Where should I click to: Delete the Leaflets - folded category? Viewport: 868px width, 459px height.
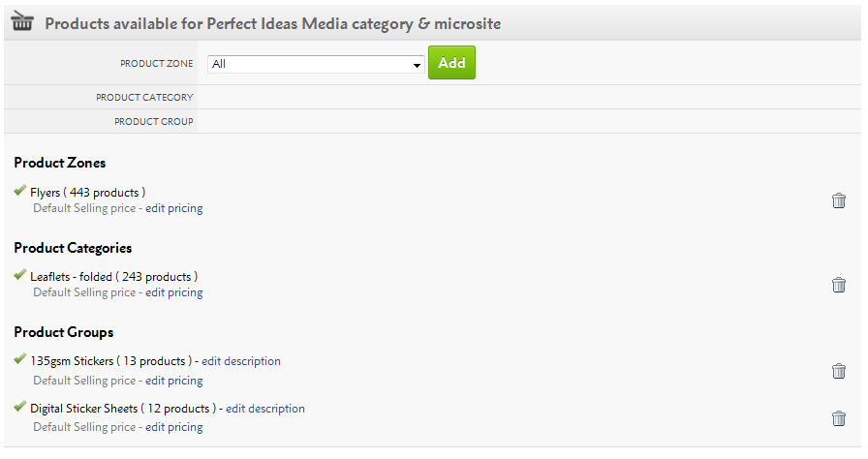coord(839,285)
